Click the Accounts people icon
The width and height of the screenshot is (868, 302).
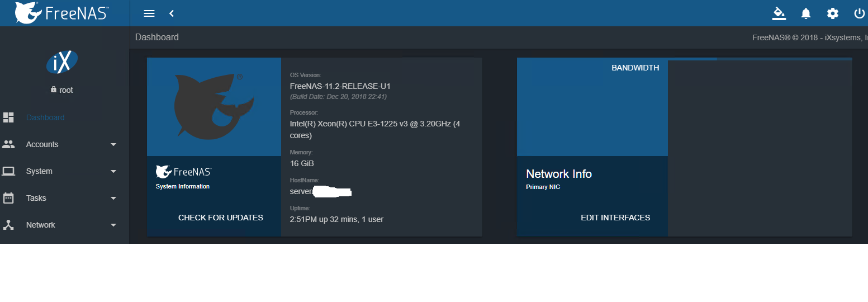coord(8,144)
